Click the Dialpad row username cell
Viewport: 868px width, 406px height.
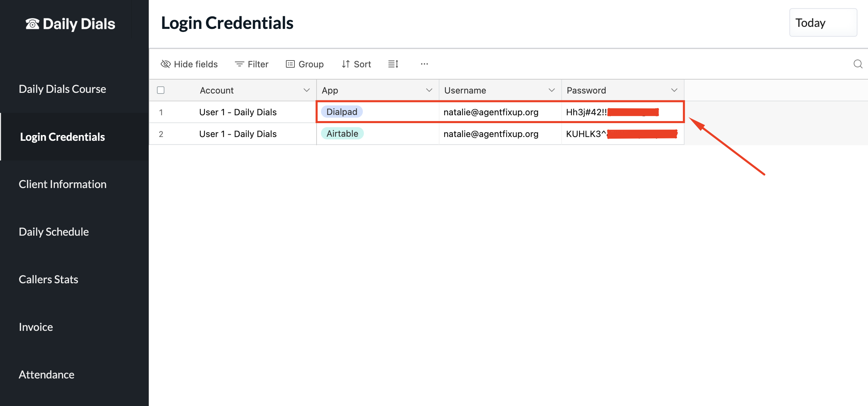(x=491, y=112)
